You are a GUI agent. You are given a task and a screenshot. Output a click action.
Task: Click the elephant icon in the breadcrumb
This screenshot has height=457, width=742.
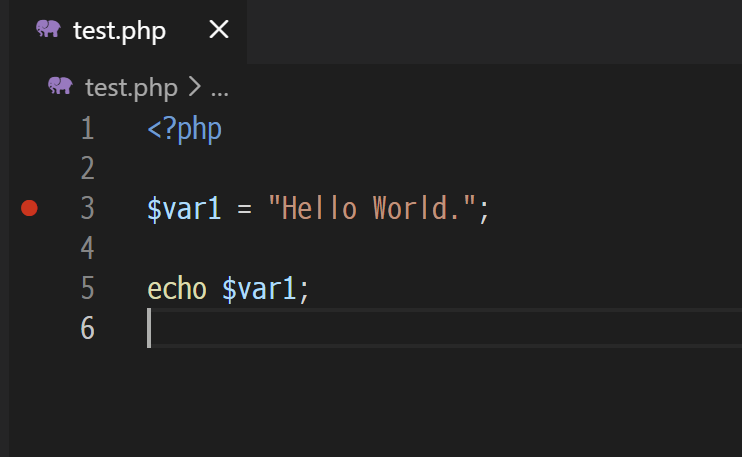[60, 87]
